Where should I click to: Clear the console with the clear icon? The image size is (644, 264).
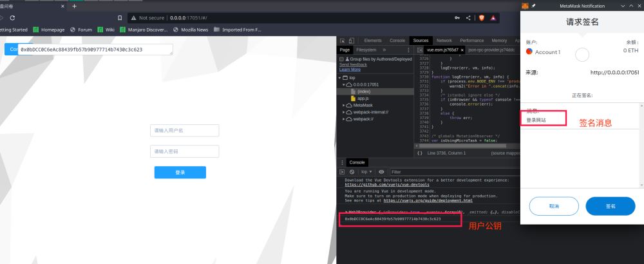[x=352, y=172]
